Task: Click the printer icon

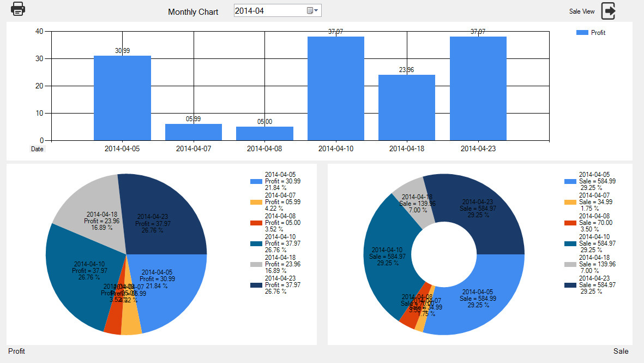Action: click(18, 9)
